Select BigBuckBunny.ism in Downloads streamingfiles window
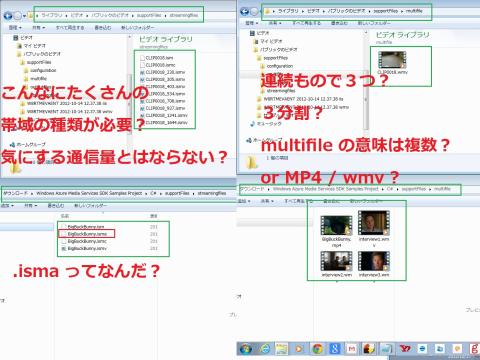 [83, 227]
